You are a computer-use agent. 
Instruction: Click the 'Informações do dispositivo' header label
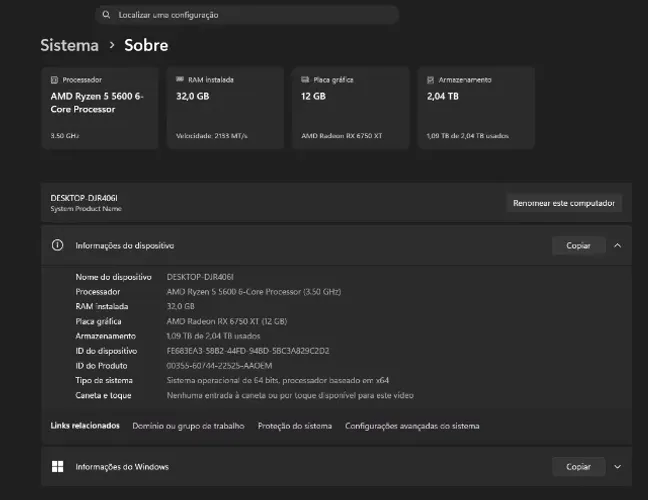tap(124, 245)
